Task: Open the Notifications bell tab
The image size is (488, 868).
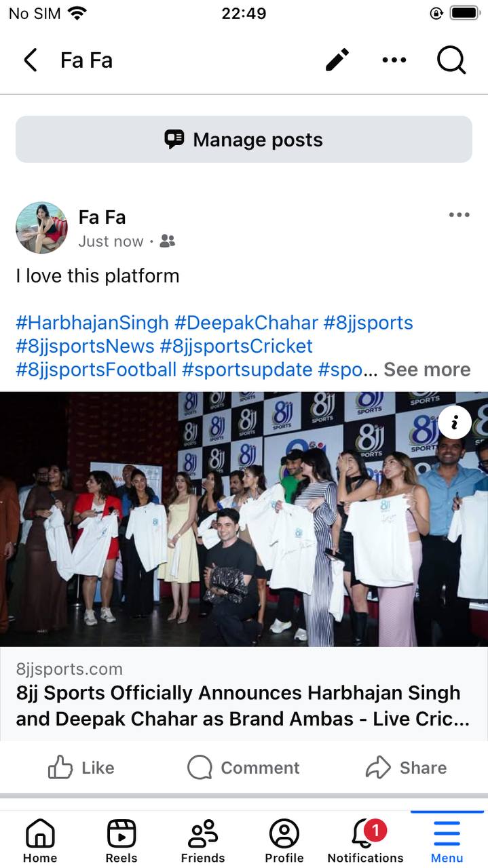Action: tap(365, 841)
